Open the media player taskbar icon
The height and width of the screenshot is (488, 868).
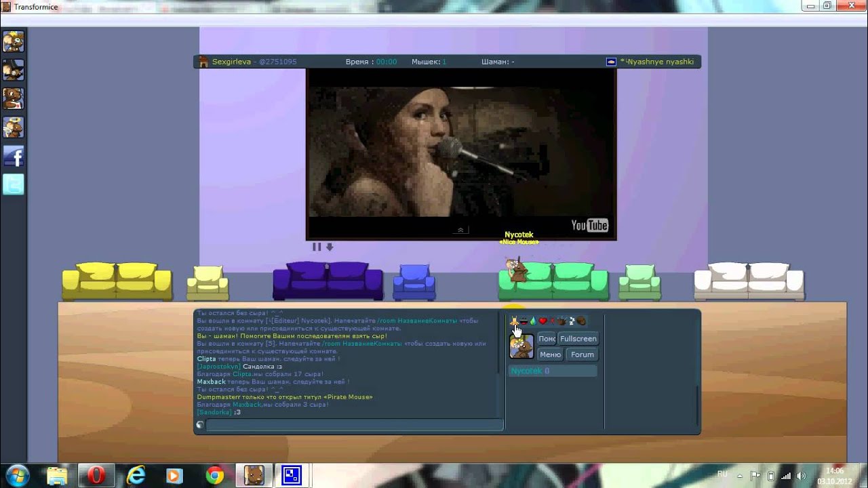click(x=175, y=475)
